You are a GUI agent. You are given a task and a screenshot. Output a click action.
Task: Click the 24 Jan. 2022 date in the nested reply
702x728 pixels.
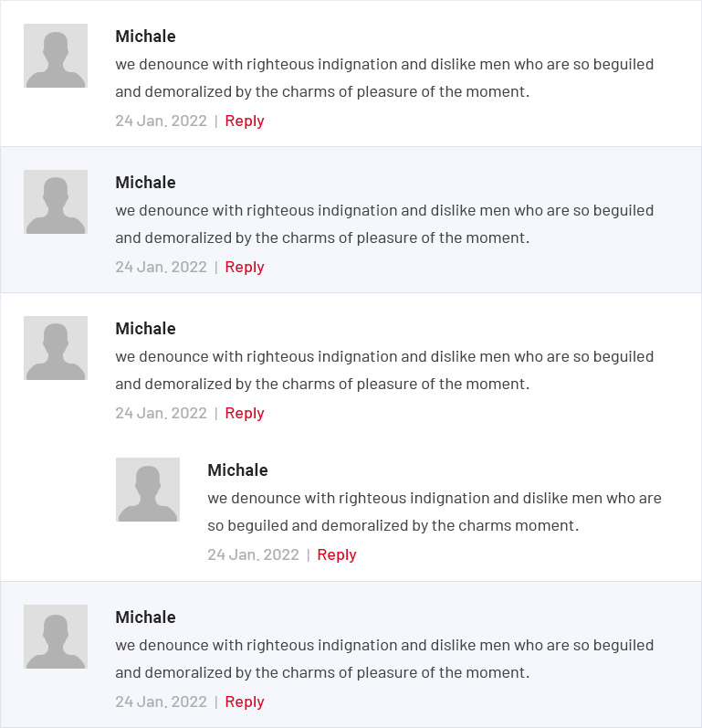click(x=253, y=554)
